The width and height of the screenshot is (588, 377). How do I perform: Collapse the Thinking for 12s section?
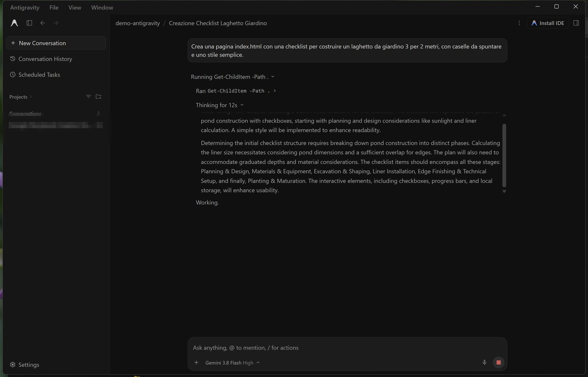pyautogui.click(x=220, y=105)
